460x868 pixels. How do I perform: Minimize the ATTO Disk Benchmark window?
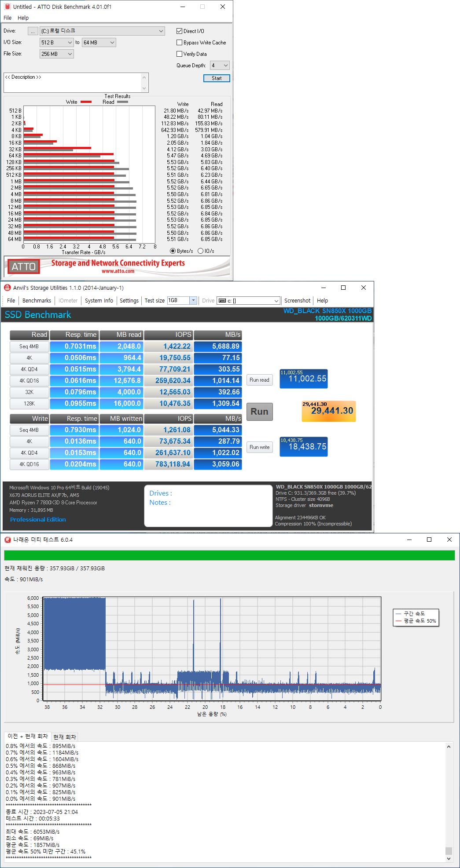tap(182, 7)
